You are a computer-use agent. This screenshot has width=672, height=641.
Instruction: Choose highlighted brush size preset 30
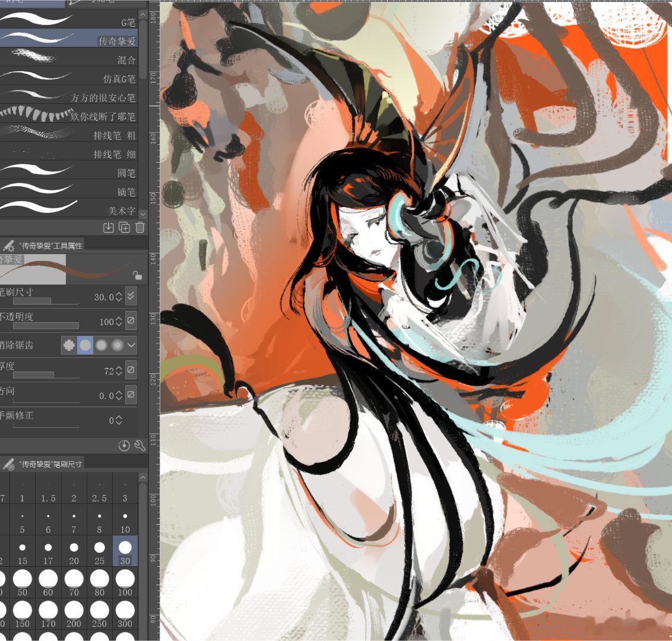click(x=125, y=551)
